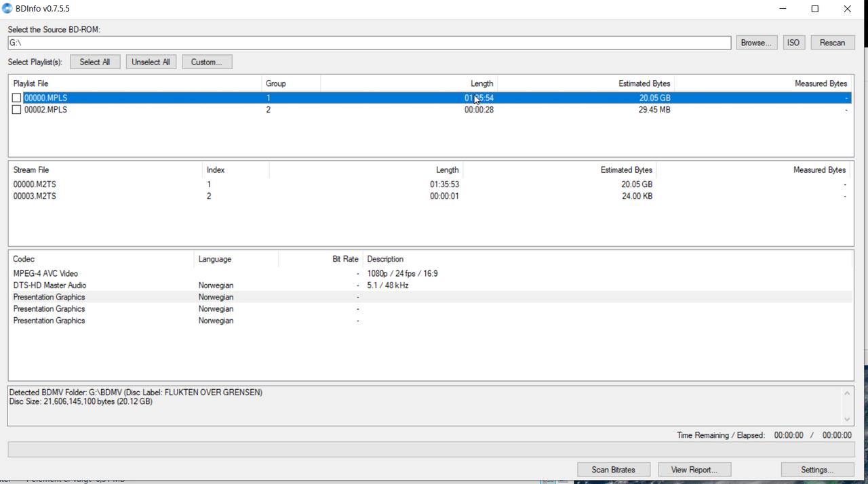The height and width of the screenshot is (484, 868).
Task: Select the MPEG-4 AVC Video codec row
Action: pyautogui.click(x=431, y=274)
